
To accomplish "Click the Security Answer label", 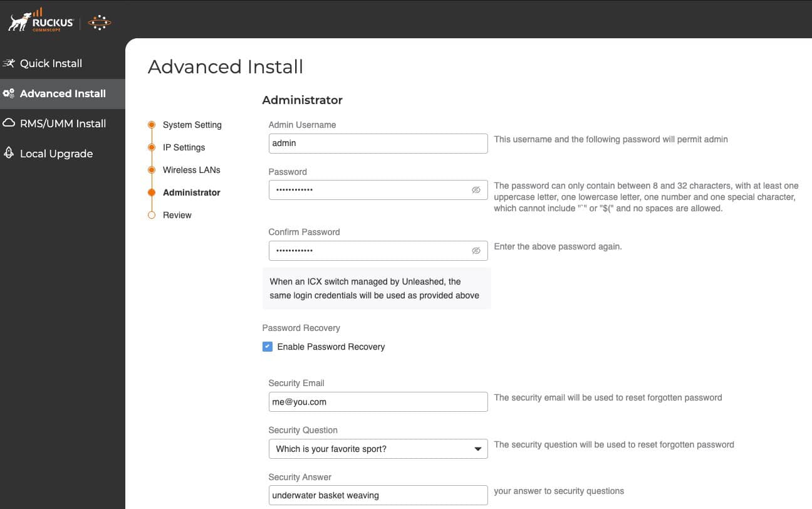I will click(300, 477).
